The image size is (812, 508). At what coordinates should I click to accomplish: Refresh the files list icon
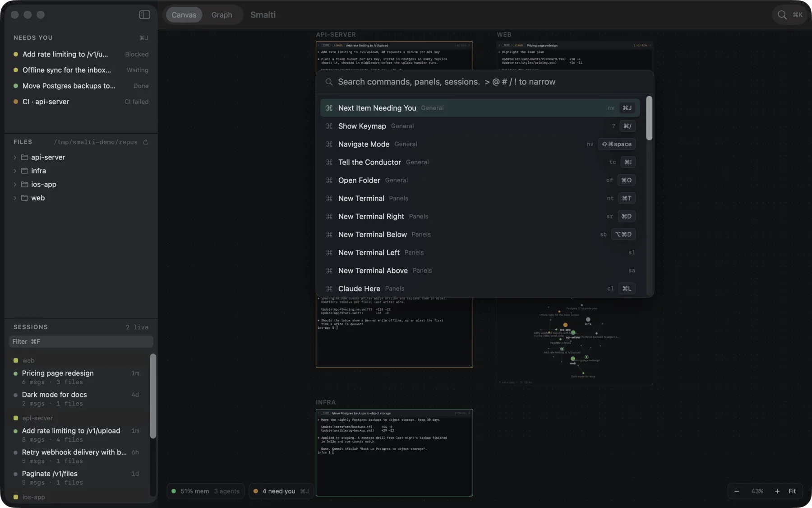tap(146, 142)
